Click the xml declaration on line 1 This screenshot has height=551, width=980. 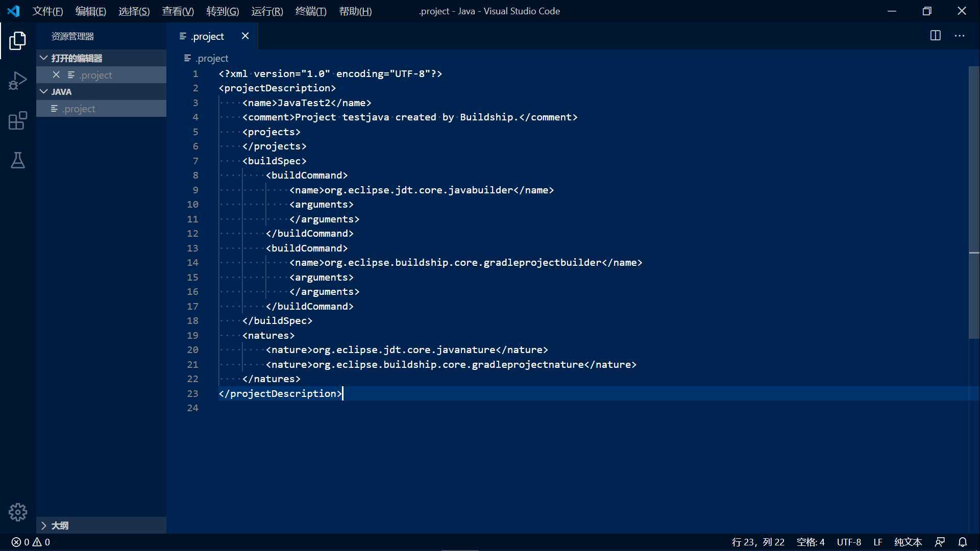pos(330,74)
